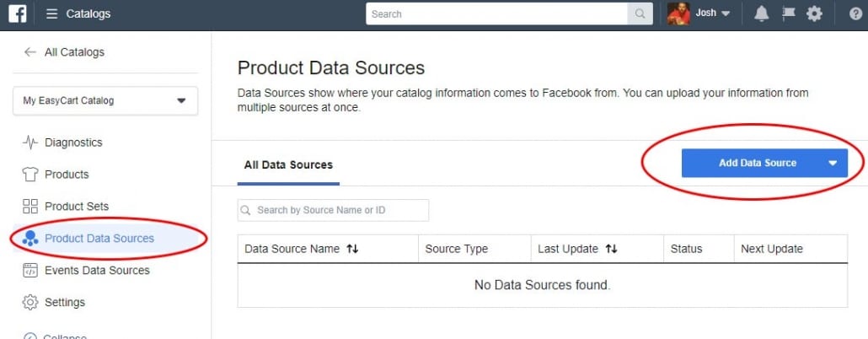Click the Facebook logo icon
Screen dimensions: 868x339
point(18,13)
